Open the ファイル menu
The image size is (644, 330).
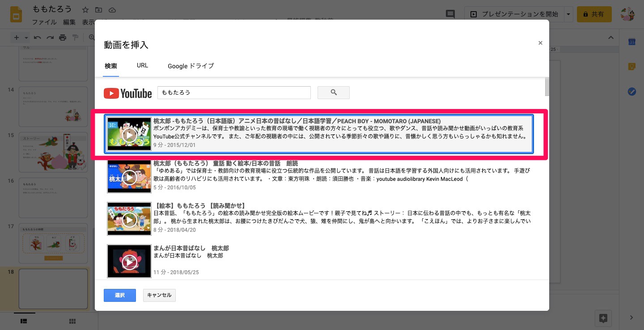coord(44,22)
